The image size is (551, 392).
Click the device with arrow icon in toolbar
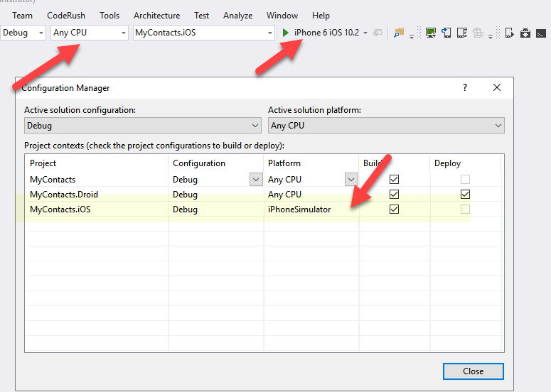click(509, 33)
